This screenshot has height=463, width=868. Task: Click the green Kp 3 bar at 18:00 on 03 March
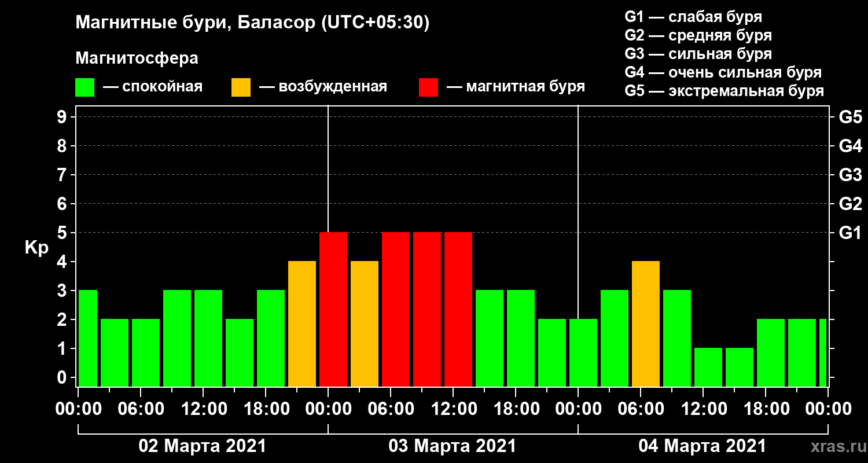coord(521,338)
